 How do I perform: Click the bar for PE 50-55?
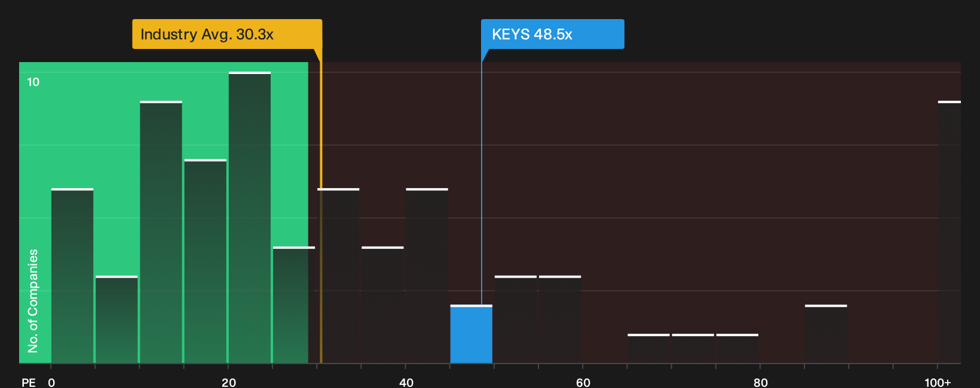point(516,319)
